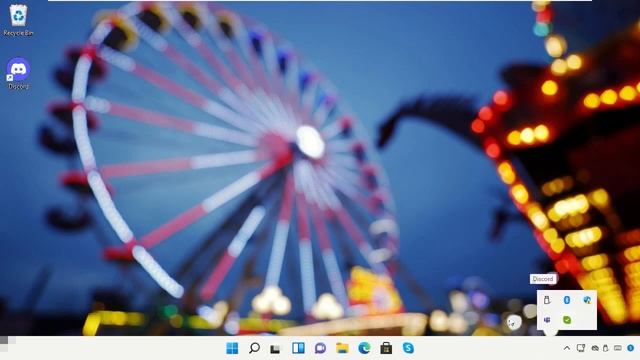Open taskbar Search magnifier
The height and width of the screenshot is (360, 640).
tap(254, 348)
